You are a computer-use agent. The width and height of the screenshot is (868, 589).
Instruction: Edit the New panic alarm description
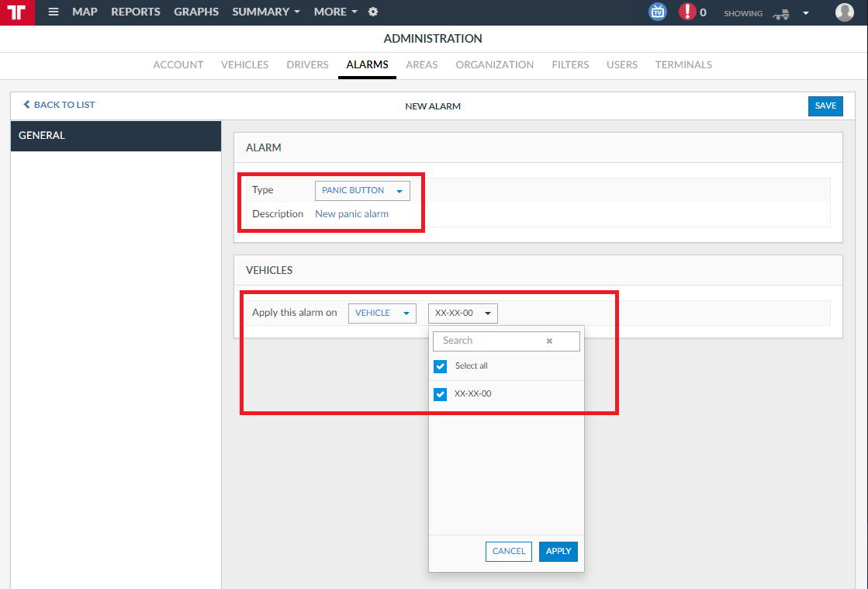[x=351, y=214]
